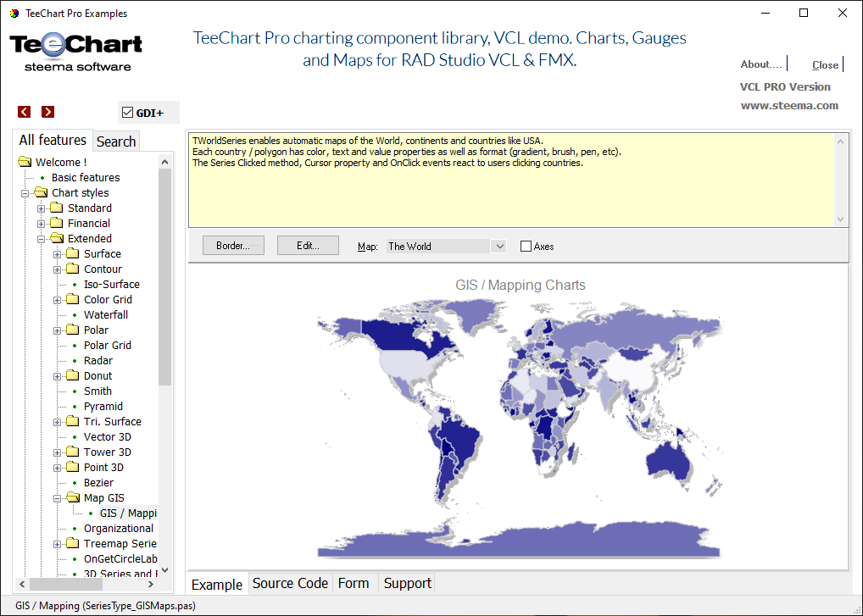
Task: Click the Point 3D folder icon
Action: [x=73, y=466]
